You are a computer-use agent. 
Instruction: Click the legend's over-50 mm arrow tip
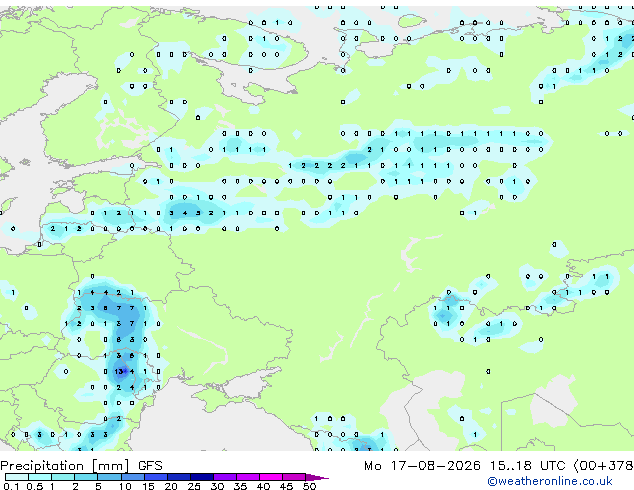click(317, 477)
